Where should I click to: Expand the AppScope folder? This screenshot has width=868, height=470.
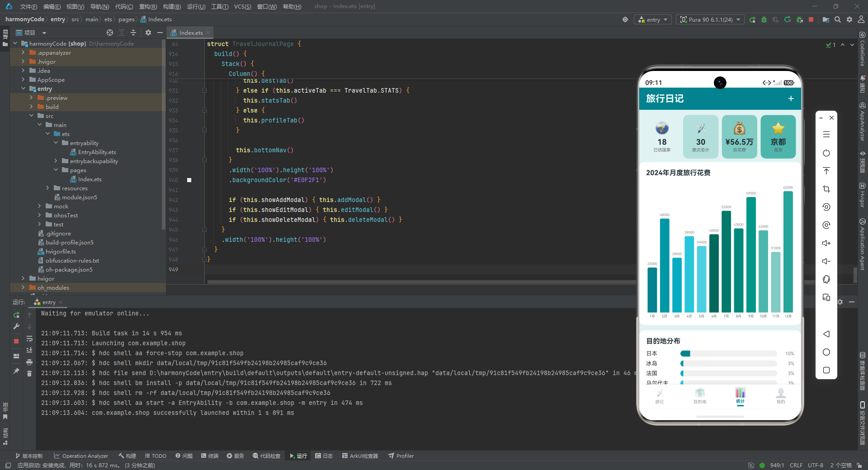pyautogui.click(x=23, y=80)
